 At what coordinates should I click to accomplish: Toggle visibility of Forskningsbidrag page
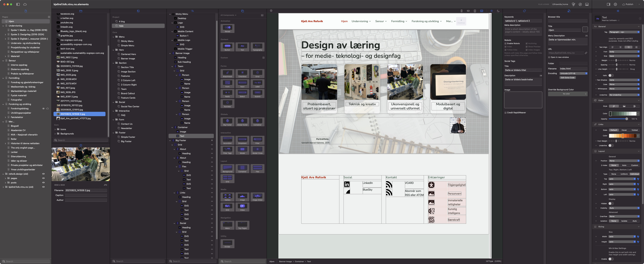click(43, 109)
